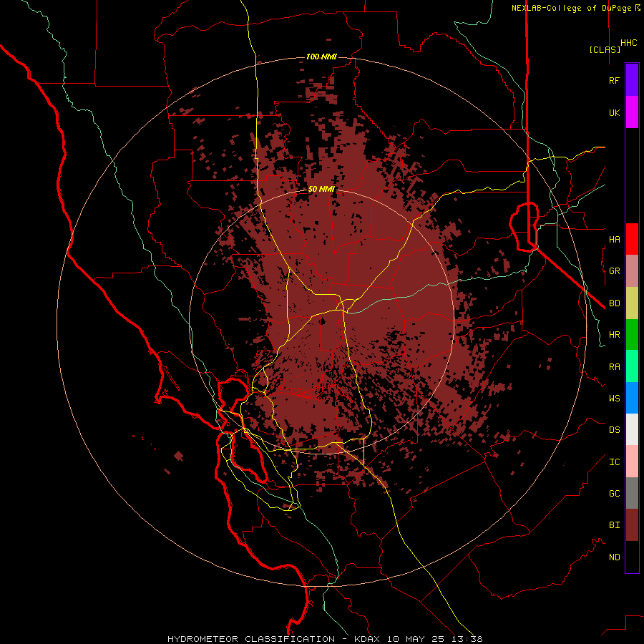Click the "KDAX" radar site identifier
Viewport: 644px width, 644px height.
(369, 639)
